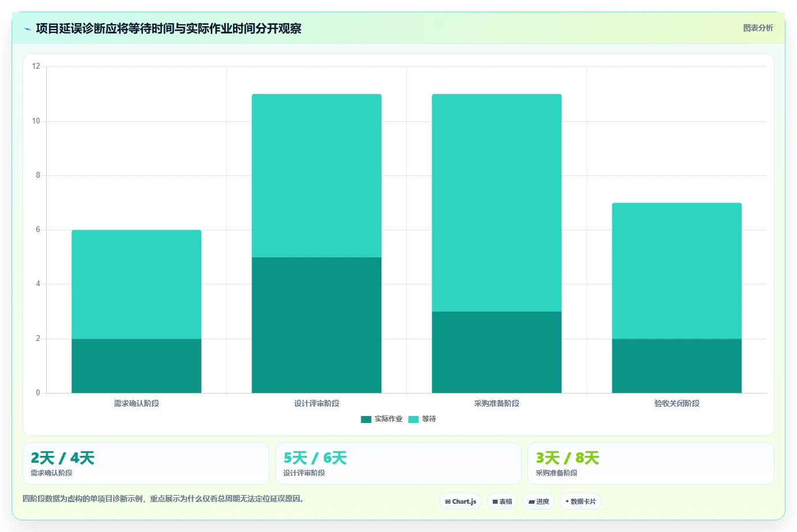Click the dark teal 实际作业 legend swatch
Image resolution: width=797 pixels, height=532 pixels.
tap(366, 419)
